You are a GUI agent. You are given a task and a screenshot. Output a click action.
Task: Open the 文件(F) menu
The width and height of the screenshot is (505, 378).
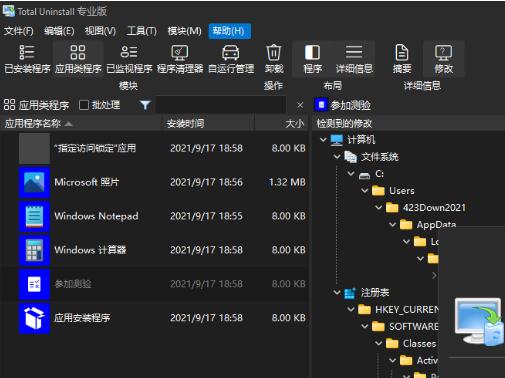pos(19,31)
